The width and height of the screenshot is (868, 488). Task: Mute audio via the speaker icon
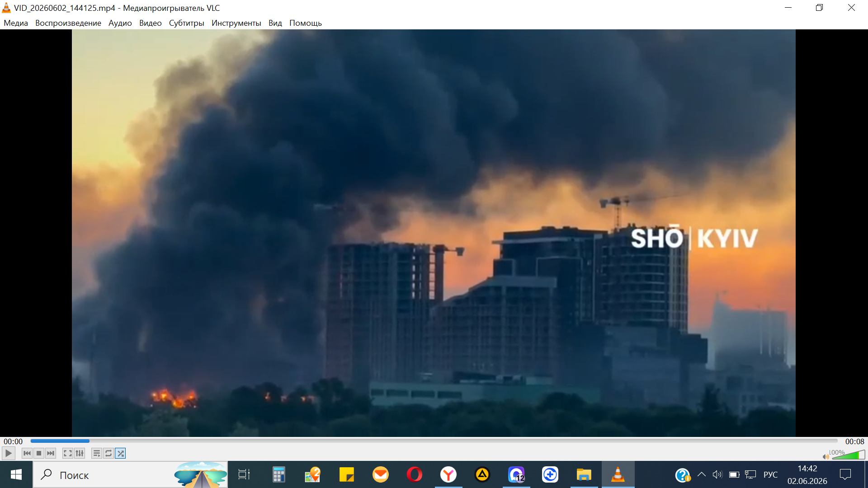826,457
